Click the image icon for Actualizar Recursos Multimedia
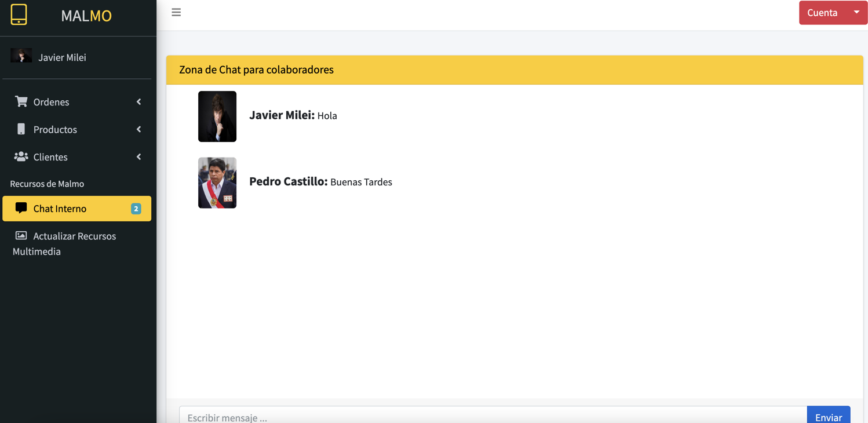868x423 pixels. click(21, 236)
